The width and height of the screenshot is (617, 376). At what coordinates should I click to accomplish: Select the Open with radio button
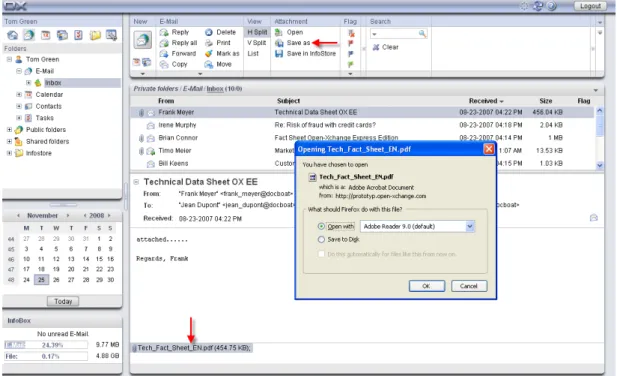point(321,227)
